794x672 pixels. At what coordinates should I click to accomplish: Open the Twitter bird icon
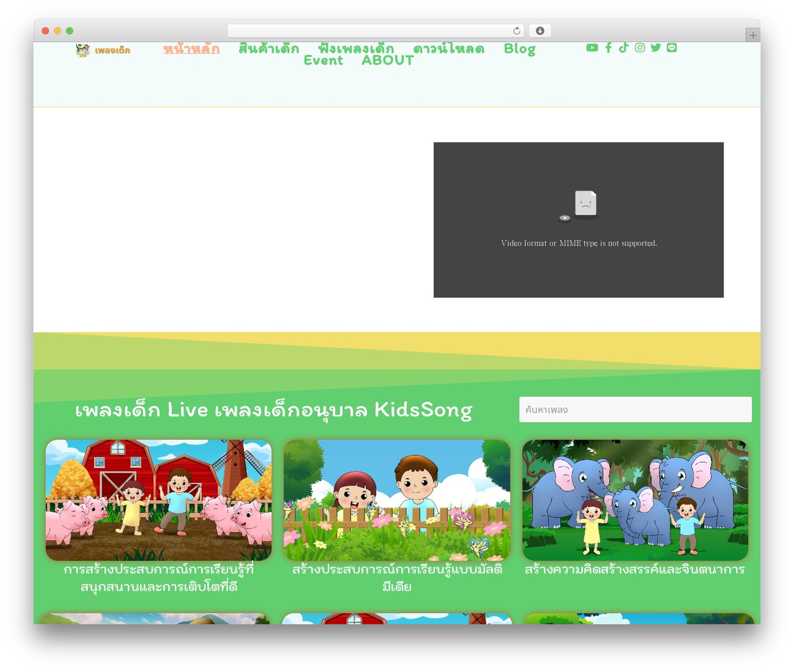(656, 48)
